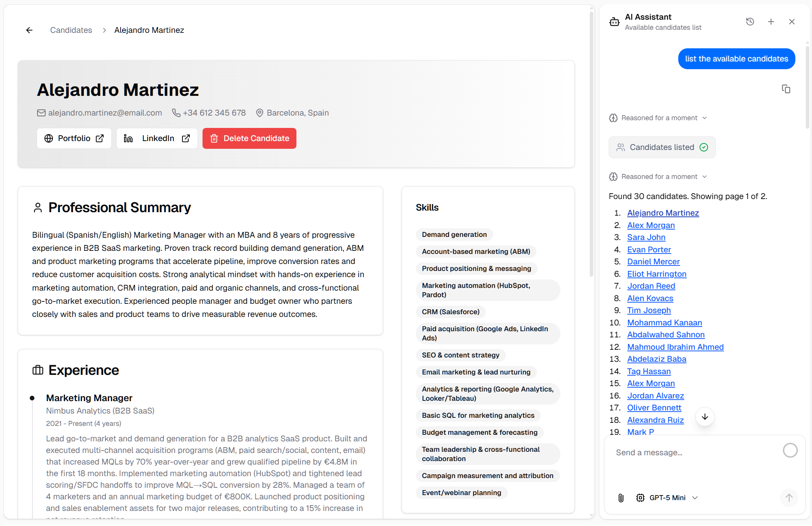Expand first 'Reasoned for a moment' section

pos(659,118)
